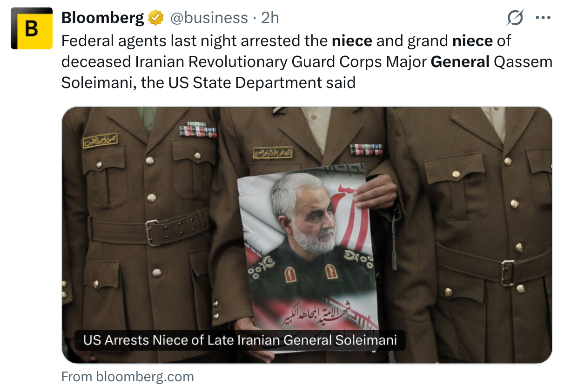Click the gold verified badge next to Bloomberg

[x=156, y=18]
